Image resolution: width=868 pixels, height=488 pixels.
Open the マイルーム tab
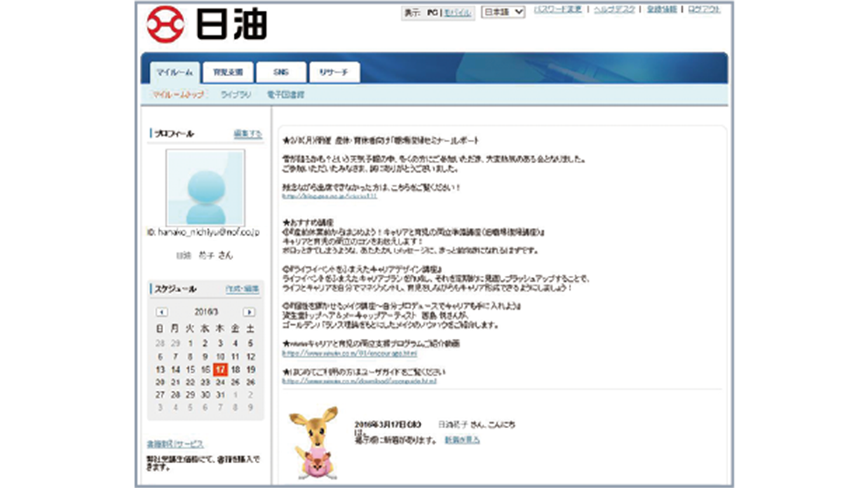(x=175, y=72)
